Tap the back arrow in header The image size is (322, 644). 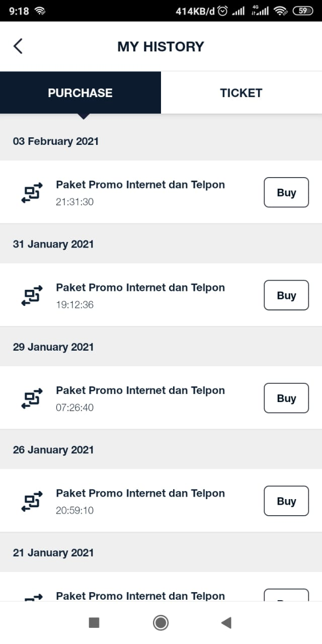[18, 46]
